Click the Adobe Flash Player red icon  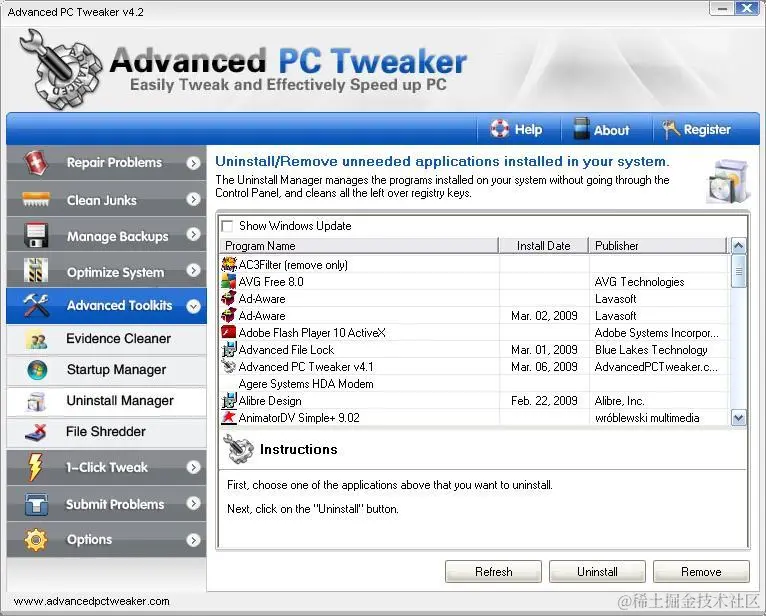click(x=229, y=333)
